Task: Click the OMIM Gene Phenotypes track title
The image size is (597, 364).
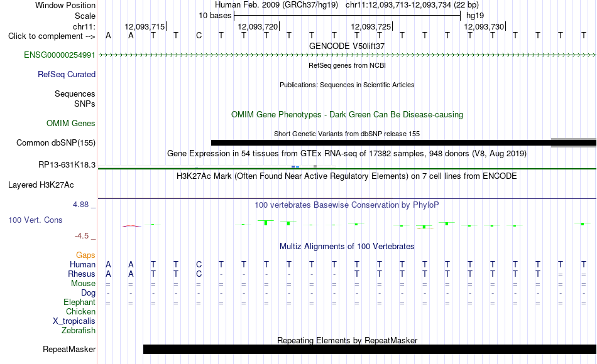Action: pos(347,114)
